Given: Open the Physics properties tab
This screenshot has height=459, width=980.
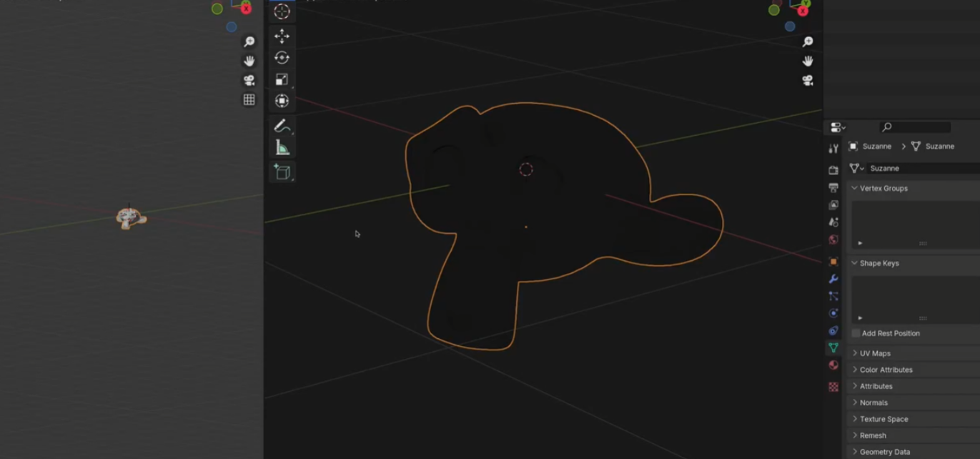Looking at the screenshot, I should tap(833, 313).
